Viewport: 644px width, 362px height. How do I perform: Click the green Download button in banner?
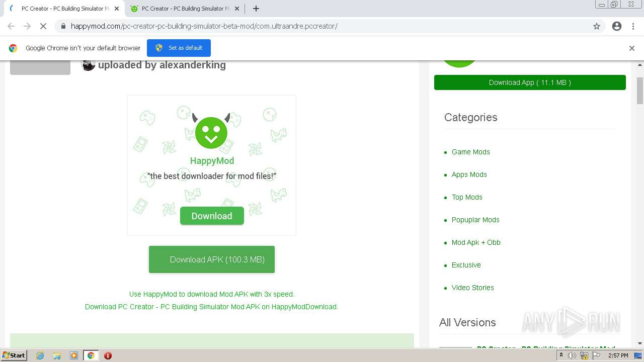point(212,216)
